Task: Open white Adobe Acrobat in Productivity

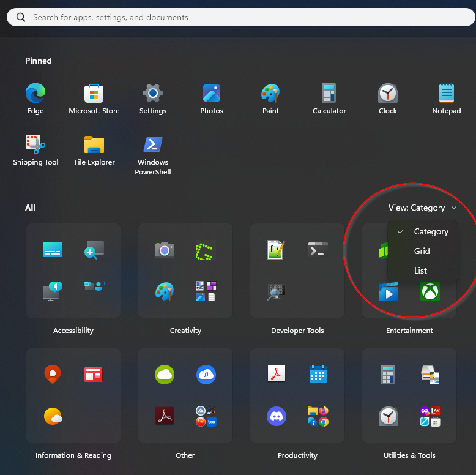Action: point(277,373)
